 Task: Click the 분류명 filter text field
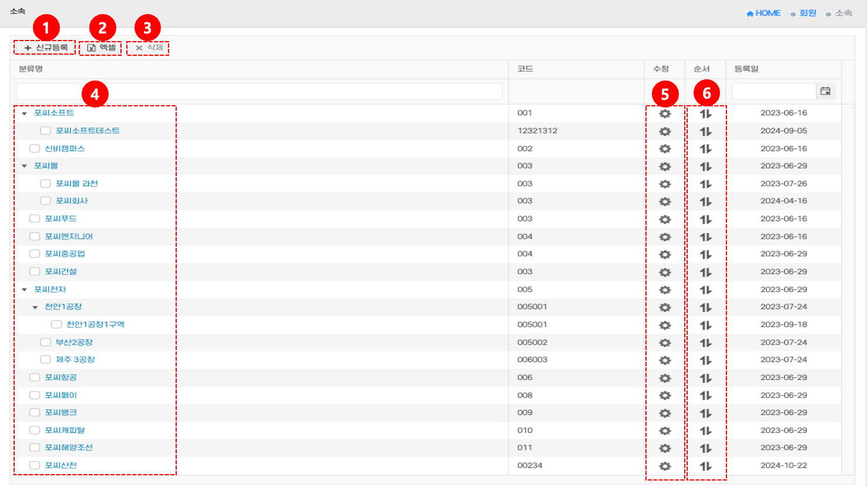click(258, 91)
